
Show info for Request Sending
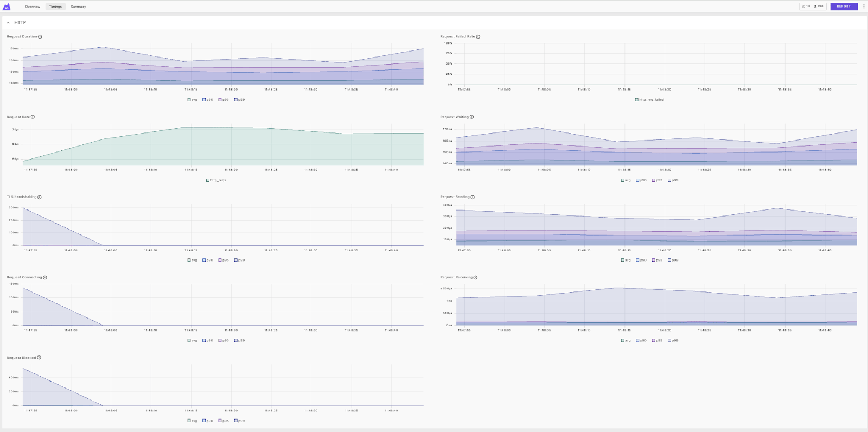473,198
